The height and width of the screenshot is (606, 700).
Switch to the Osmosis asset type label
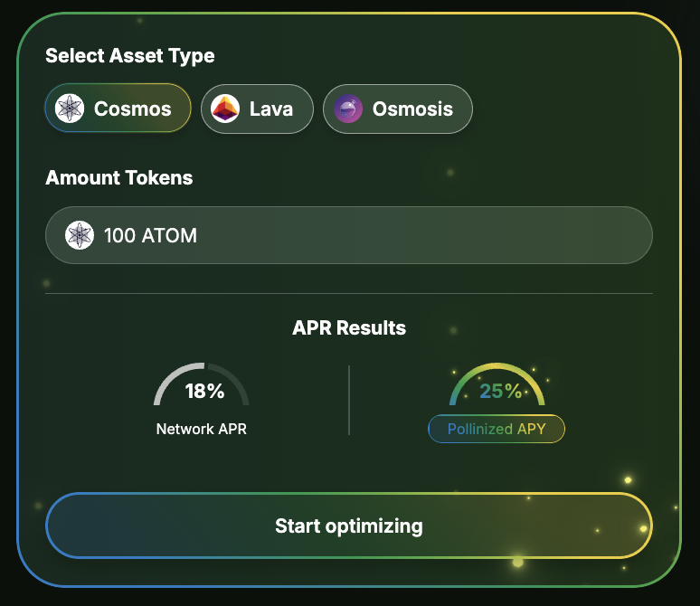pyautogui.click(x=412, y=109)
